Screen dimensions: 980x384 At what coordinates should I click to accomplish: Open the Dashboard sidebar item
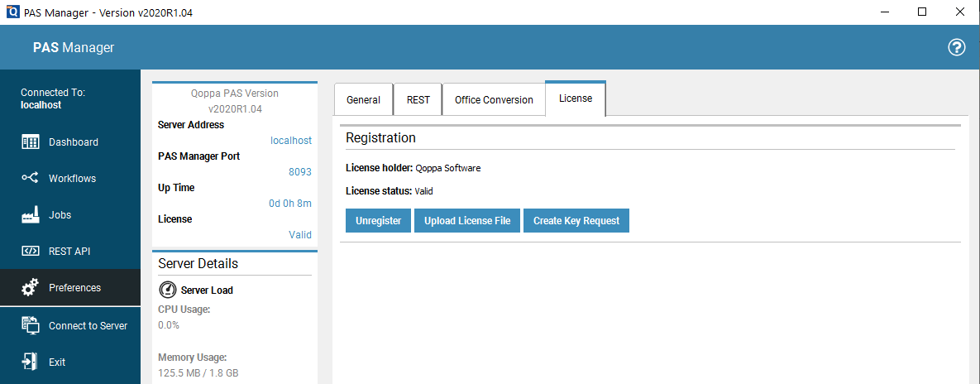pyautogui.click(x=70, y=142)
